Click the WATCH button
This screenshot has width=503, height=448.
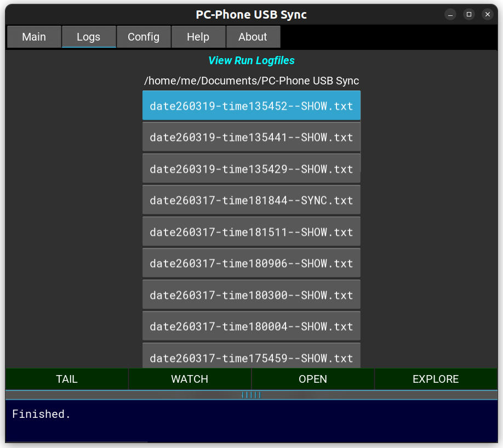tap(190, 379)
